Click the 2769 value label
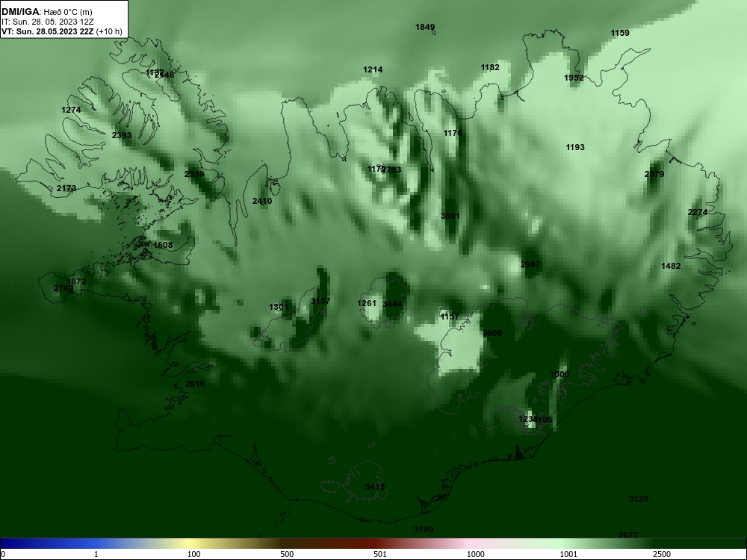The width and height of the screenshot is (747, 560). [x=63, y=288]
